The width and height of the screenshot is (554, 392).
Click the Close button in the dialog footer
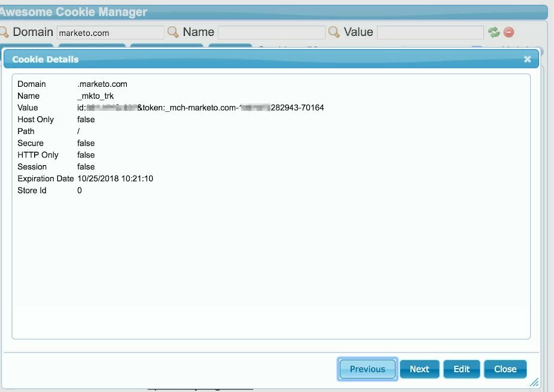point(506,369)
